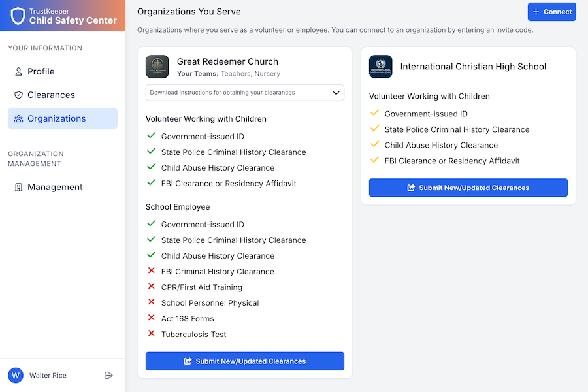Open the Profile page in sidebar
The height and width of the screenshot is (392, 588).
point(41,71)
